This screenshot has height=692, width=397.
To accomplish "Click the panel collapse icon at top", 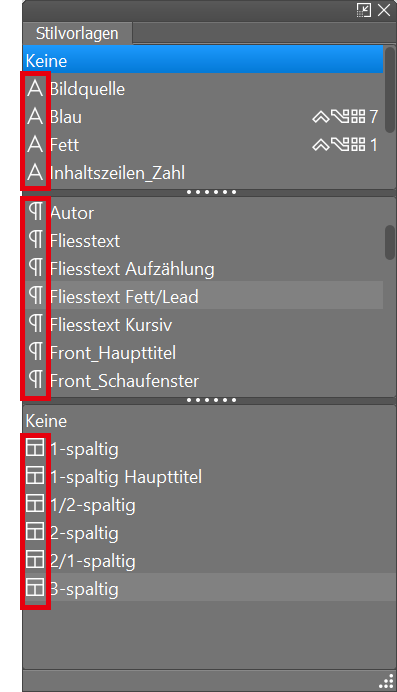I will (364, 10).
